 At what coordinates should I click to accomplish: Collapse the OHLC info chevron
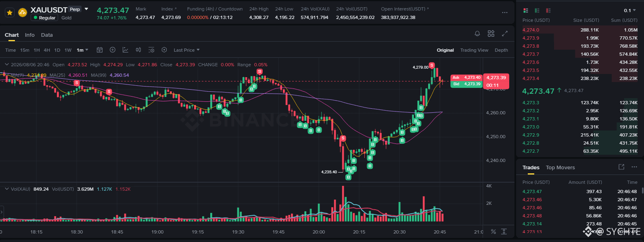coord(7,65)
